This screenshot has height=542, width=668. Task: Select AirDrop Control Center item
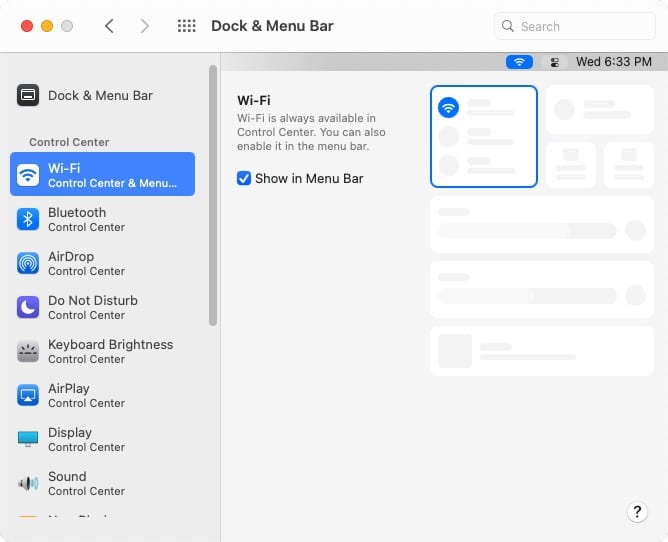click(102, 263)
